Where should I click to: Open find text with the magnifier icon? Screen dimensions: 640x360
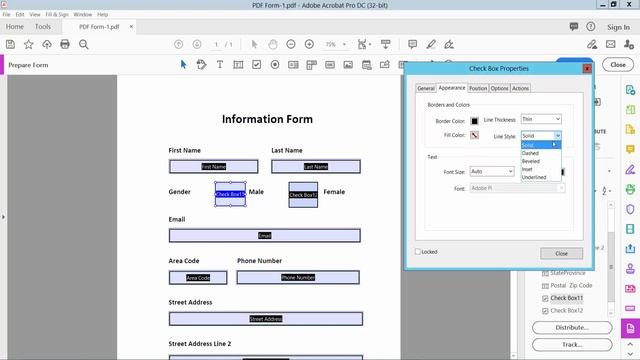pyautogui.click(x=84, y=44)
